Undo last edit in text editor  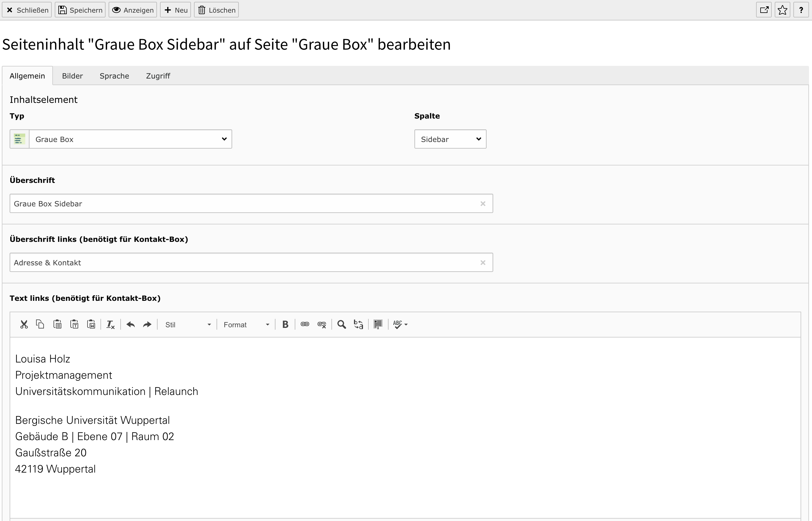[x=131, y=325]
